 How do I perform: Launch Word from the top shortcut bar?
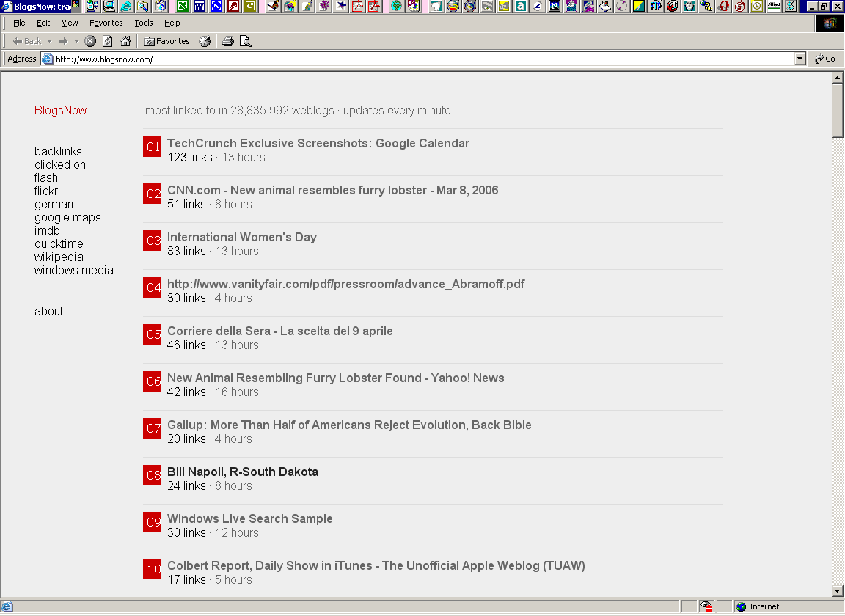pos(199,7)
